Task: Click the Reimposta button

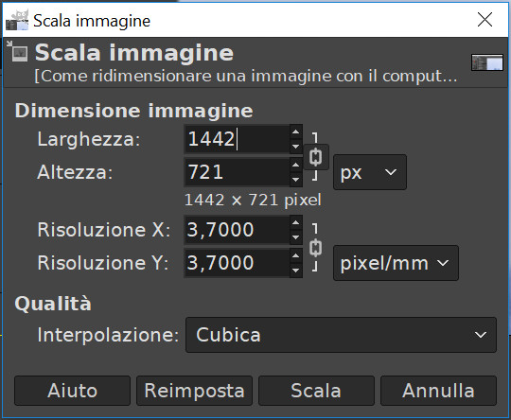Action: point(194,391)
